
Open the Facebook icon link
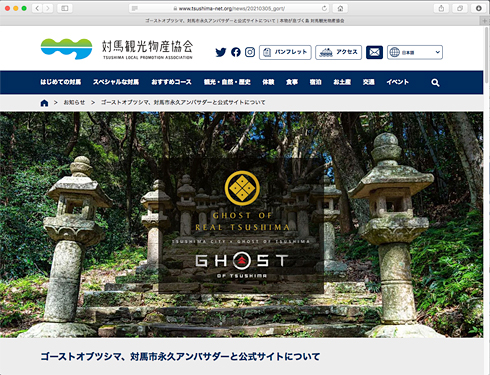236,52
